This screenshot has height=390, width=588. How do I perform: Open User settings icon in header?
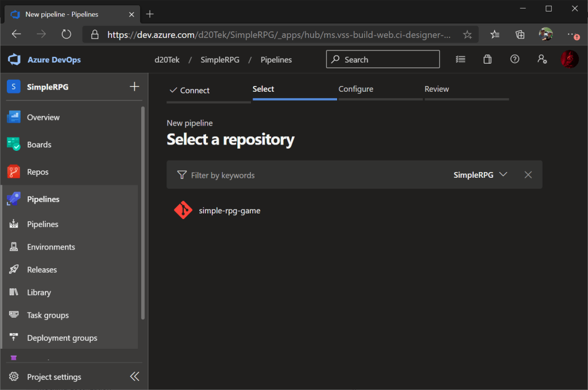click(541, 59)
